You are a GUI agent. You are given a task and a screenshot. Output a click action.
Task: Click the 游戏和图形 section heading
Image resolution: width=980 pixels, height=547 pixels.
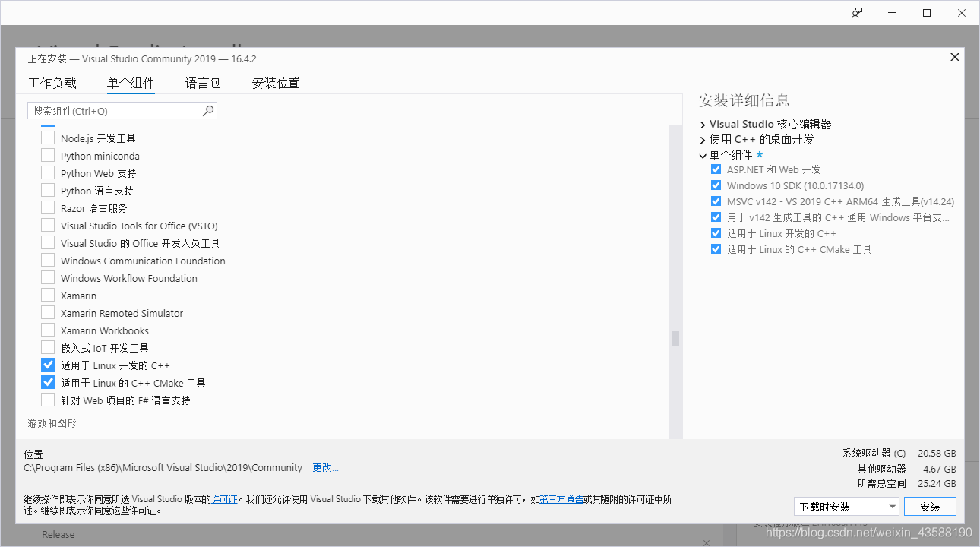pos(52,423)
